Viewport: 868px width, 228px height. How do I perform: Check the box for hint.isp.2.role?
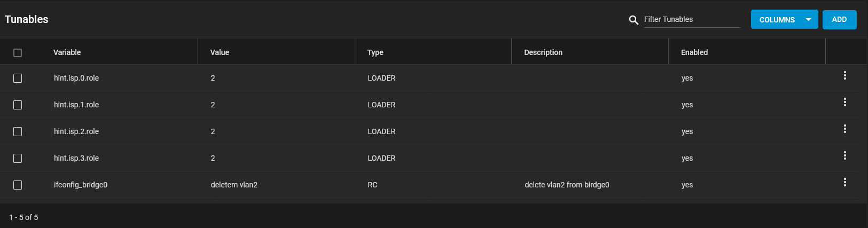pyautogui.click(x=18, y=132)
